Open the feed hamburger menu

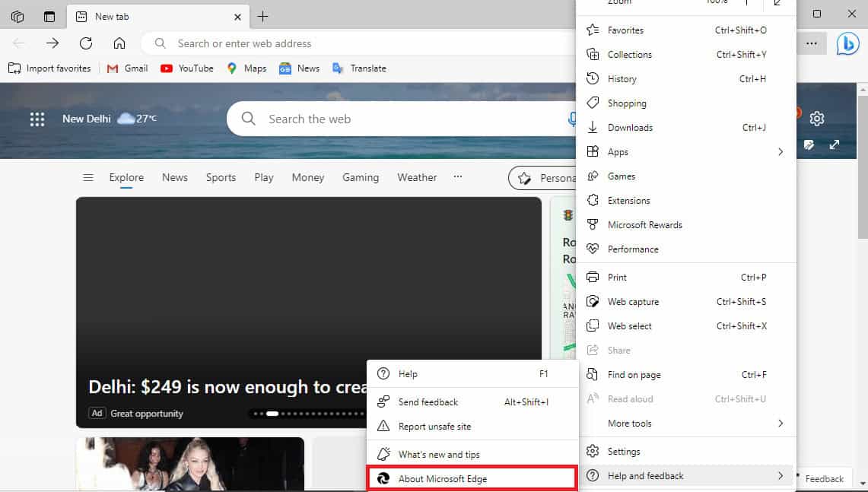point(88,178)
